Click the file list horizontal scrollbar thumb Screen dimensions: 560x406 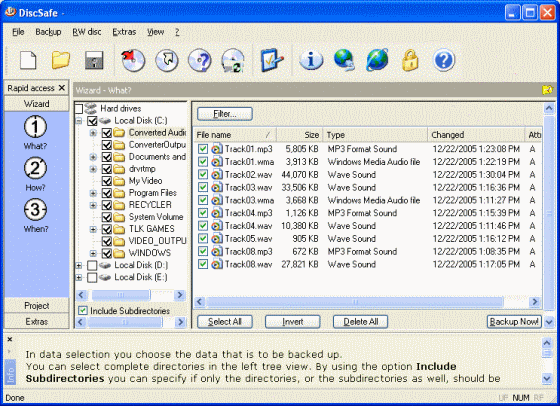click(355, 302)
